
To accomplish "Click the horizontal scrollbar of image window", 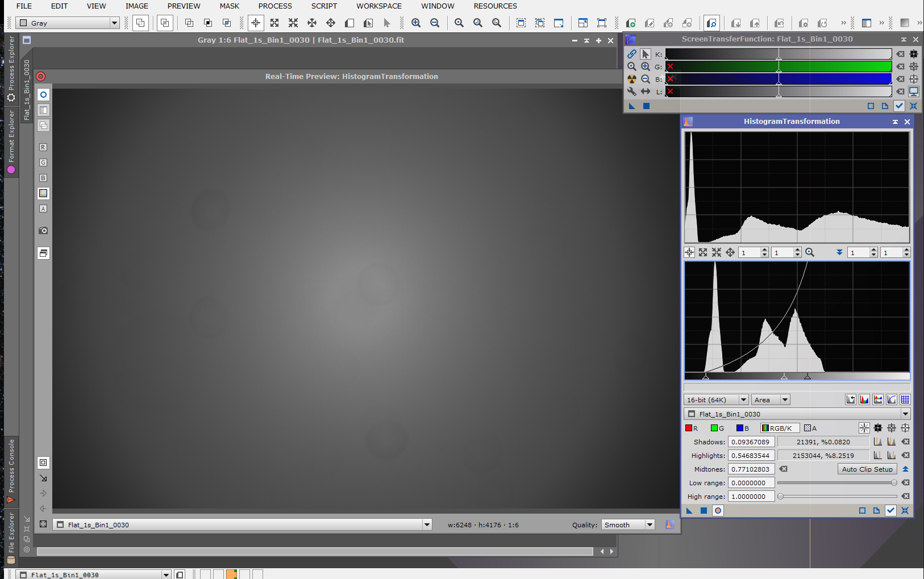I will click(315, 551).
